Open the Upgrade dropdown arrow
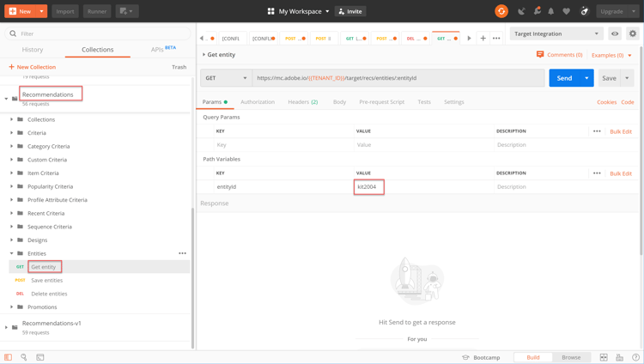The image size is (644, 364). tap(634, 11)
